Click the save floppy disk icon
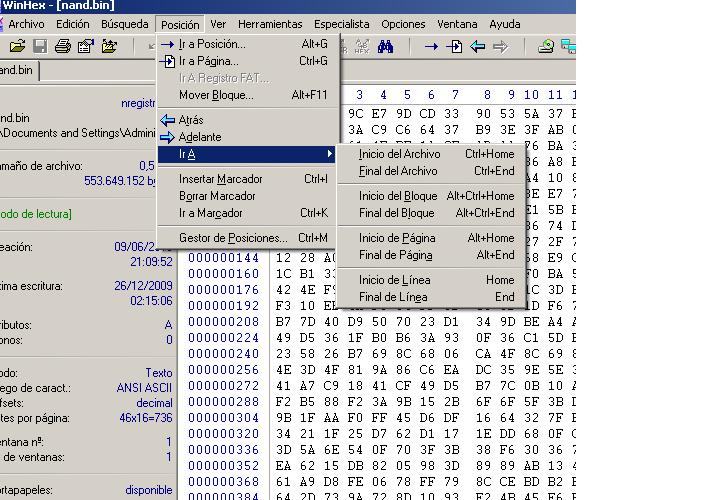Image resolution: width=720 pixels, height=500 pixels. tap(40, 46)
